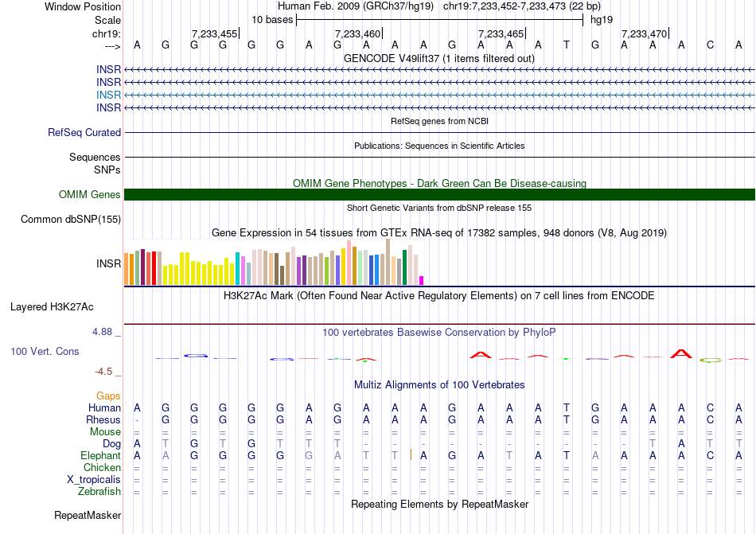Select the Elephant species row label

pyautogui.click(x=100, y=456)
